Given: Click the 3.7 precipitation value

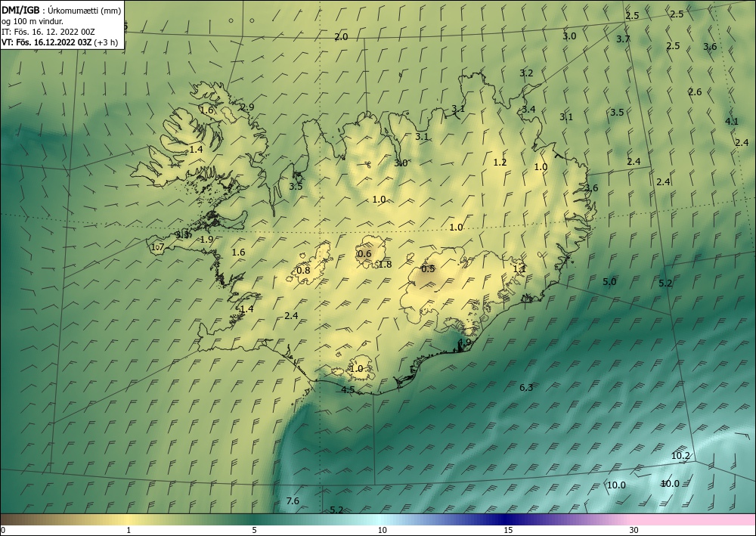Looking at the screenshot, I should click(x=623, y=39).
